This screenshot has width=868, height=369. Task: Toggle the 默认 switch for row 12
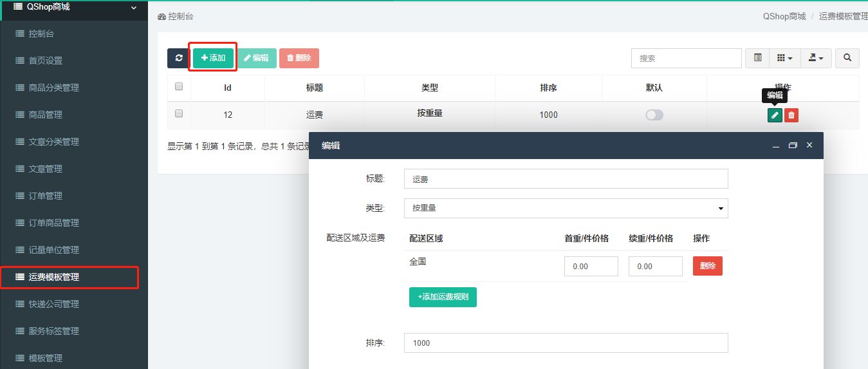tap(654, 115)
